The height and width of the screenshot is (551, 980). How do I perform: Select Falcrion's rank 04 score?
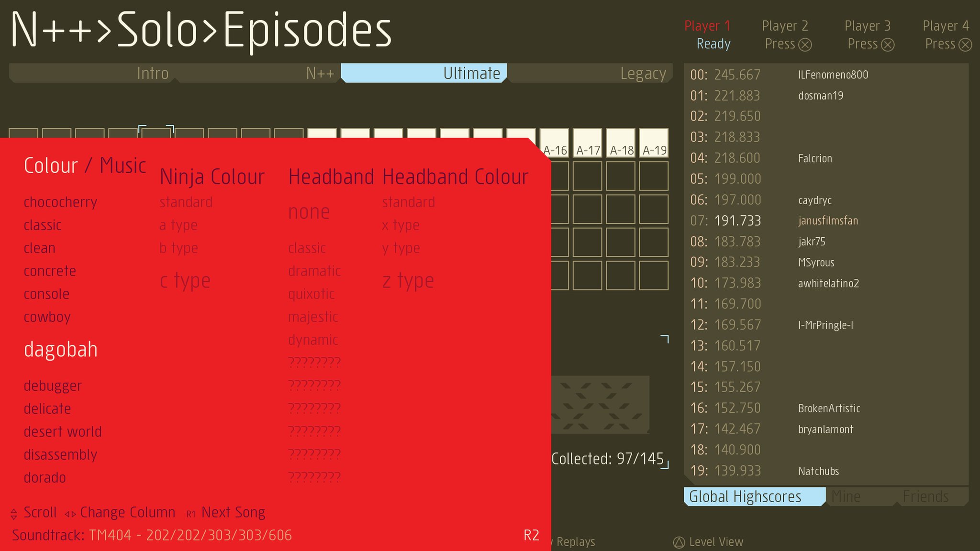click(x=826, y=158)
